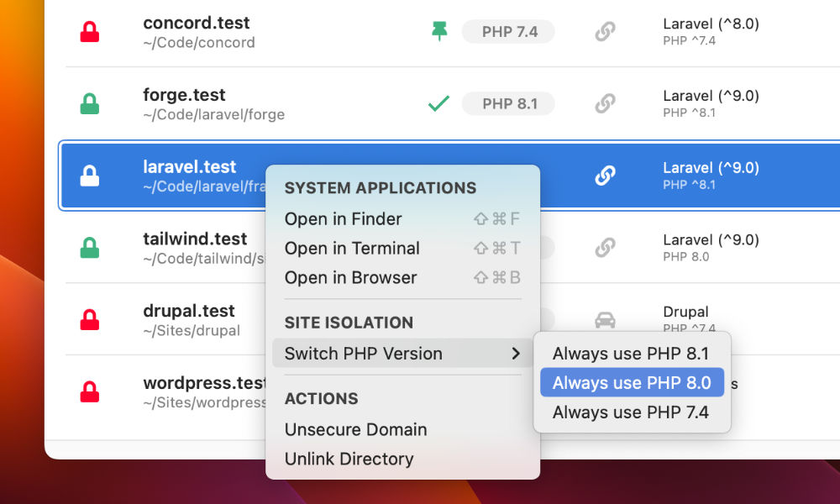Viewport: 840px width, 504px height.
Task: Click the red lock icon for concord.test
Action: [x=90, y=32]
